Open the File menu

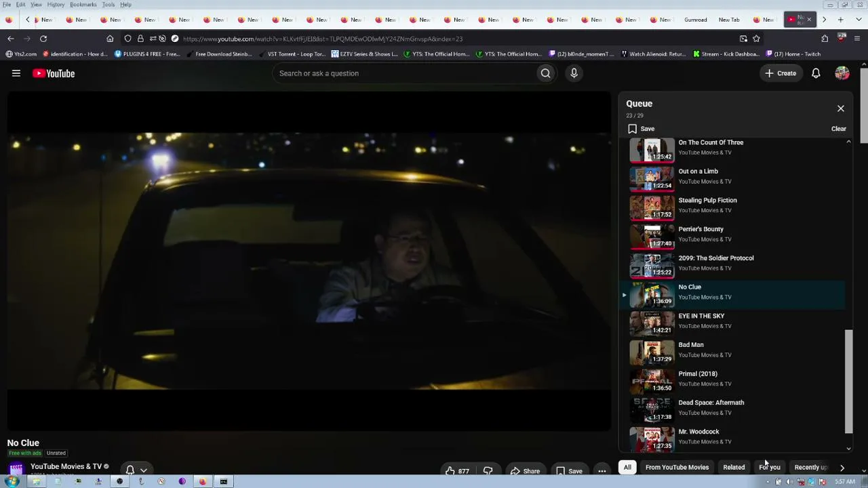click(7, 5)
